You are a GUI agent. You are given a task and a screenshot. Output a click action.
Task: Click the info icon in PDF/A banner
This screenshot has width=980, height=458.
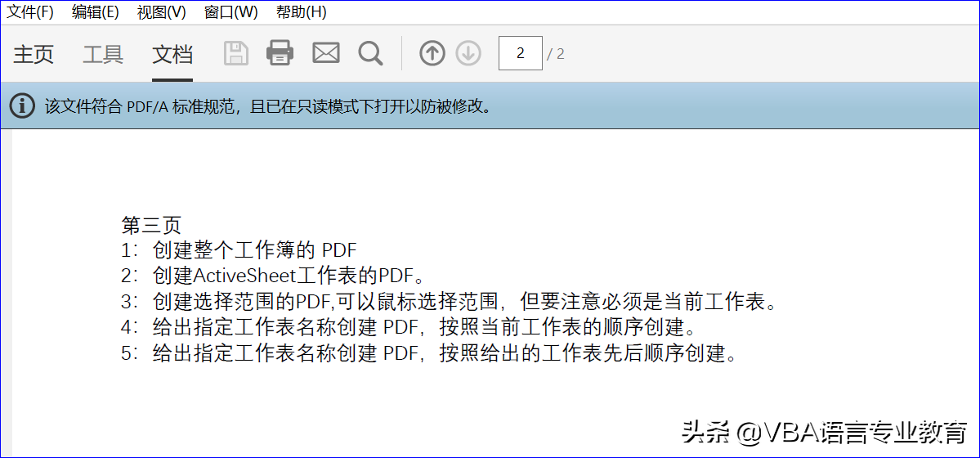(22, 106)
